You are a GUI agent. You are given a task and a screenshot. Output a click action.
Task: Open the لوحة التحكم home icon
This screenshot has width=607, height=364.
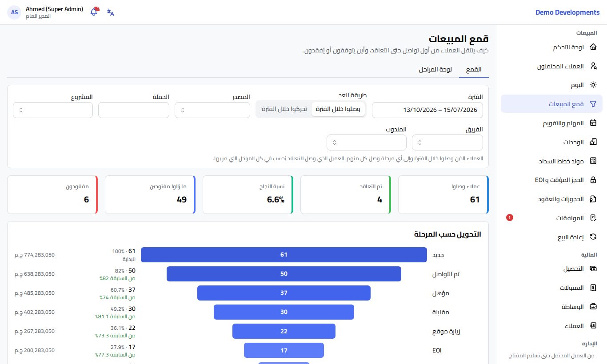point(593,47)
